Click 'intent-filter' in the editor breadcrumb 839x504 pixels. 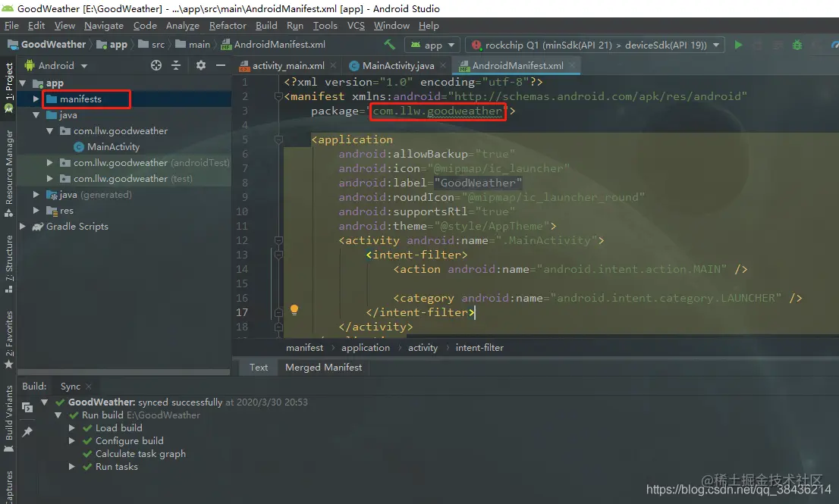point(479,347)
